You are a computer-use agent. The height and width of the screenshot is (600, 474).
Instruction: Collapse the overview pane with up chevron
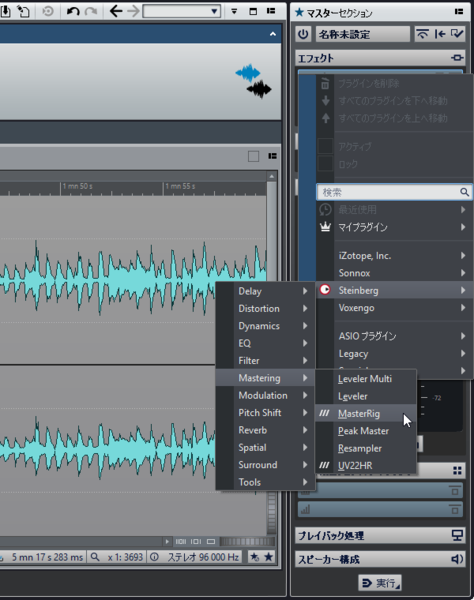(x=273, y=34)
